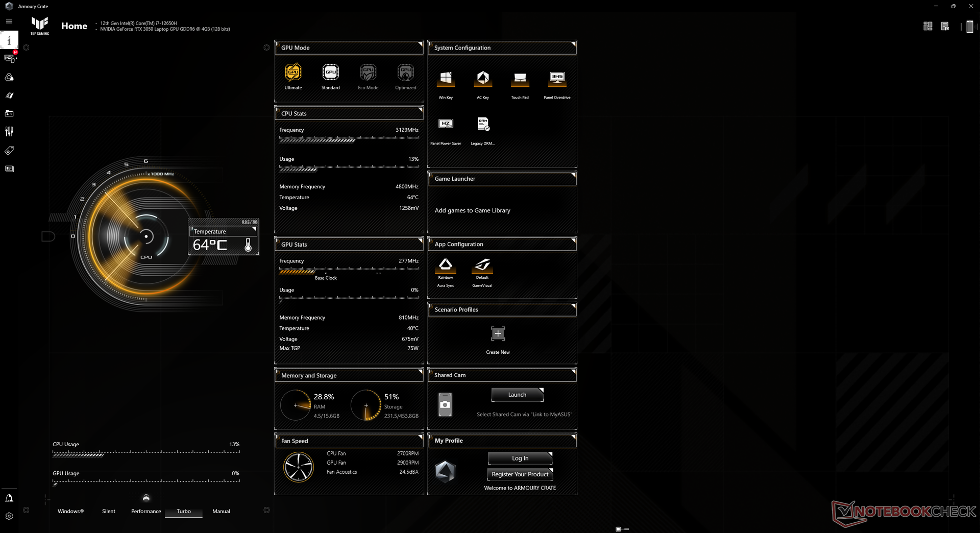Switch to Silent operating mode
The width and height of the screenshot is (980, 533).
[109, 511]
